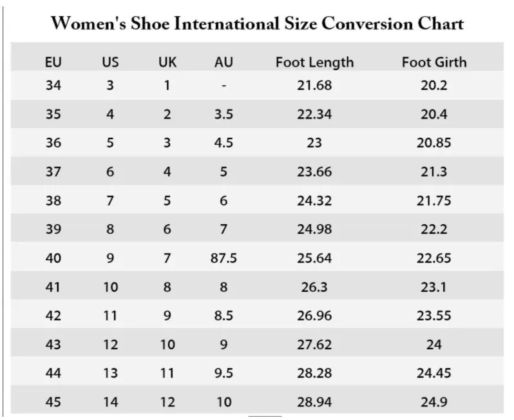Click the UK column header

167,62
